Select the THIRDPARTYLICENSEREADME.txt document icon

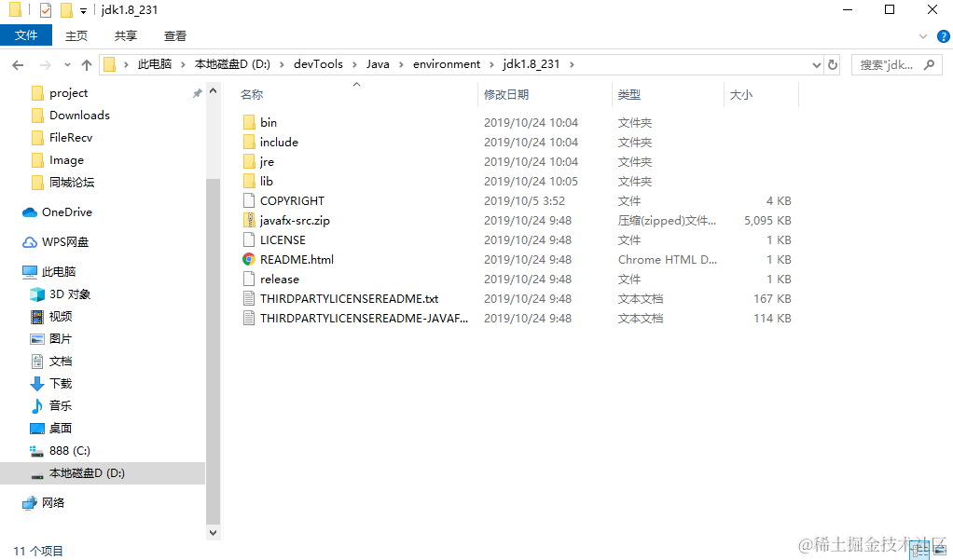(x=249, y=298)
